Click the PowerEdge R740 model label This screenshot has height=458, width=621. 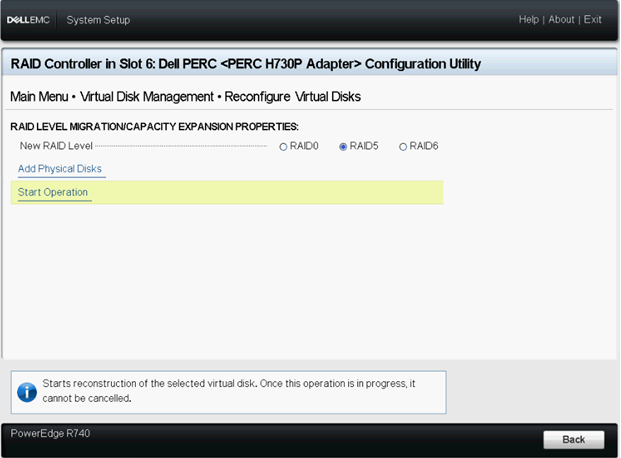point(45,433)
